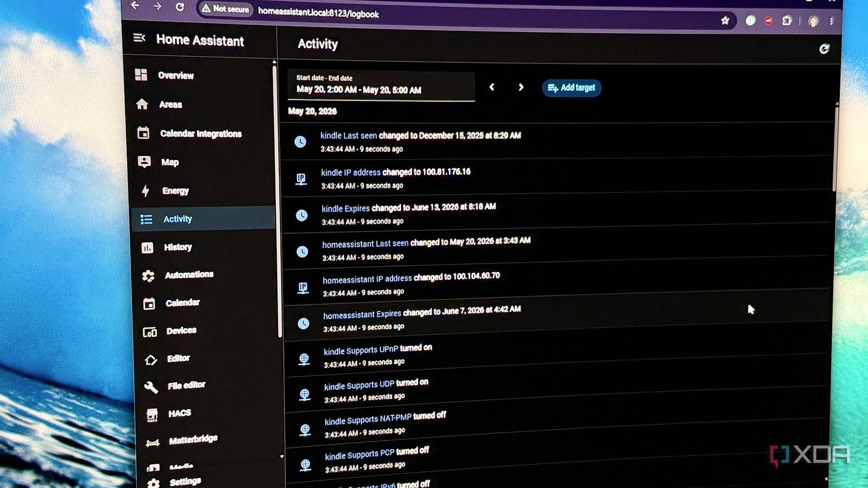
Task: Open the browser extensions puzzle icon
Action: 787,21
